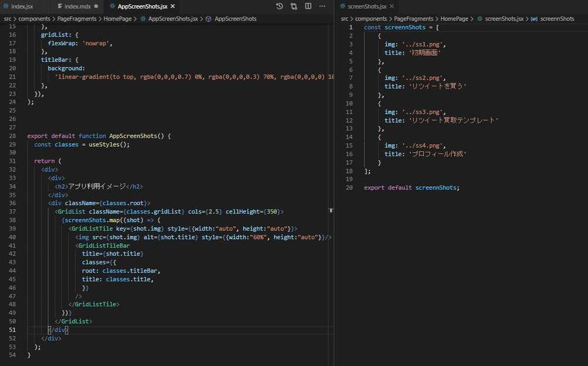Click the title string 'プロフィール作成'
The width and height of the screenshot is (588, 366).
[437, 154]
